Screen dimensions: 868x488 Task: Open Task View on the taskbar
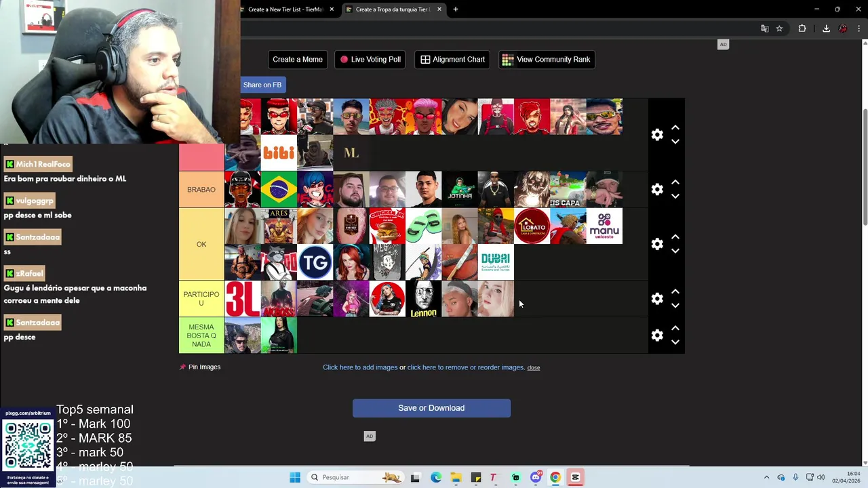(x=415, y=477)
